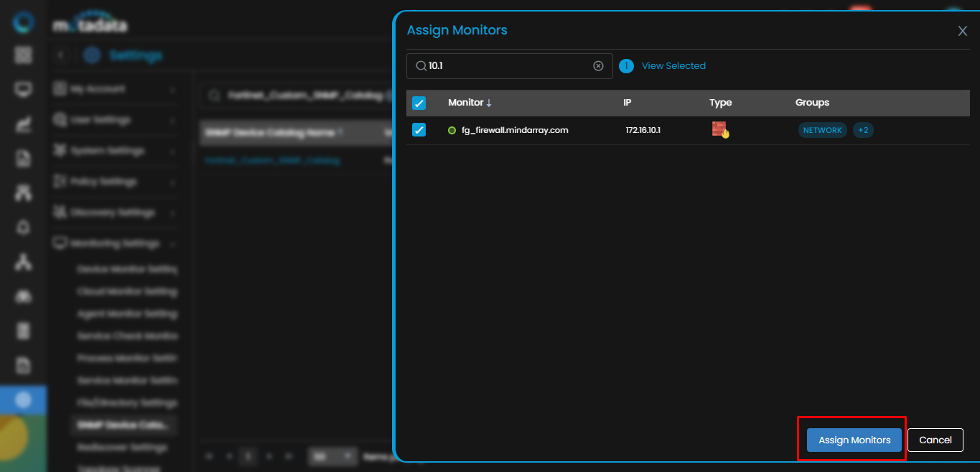
Task: Expand Discovery Settings section
Action: point(114,213)
